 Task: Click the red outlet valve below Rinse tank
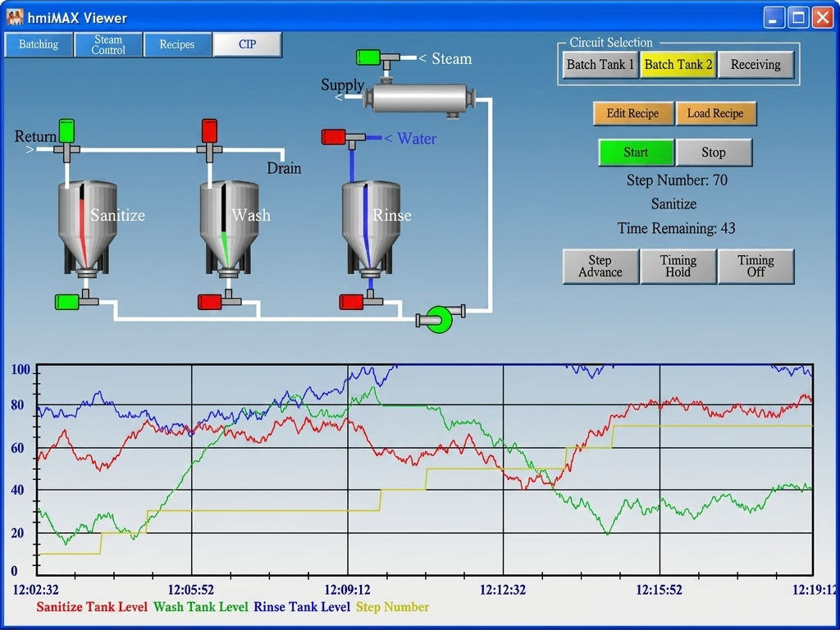(x=351, y=302)
